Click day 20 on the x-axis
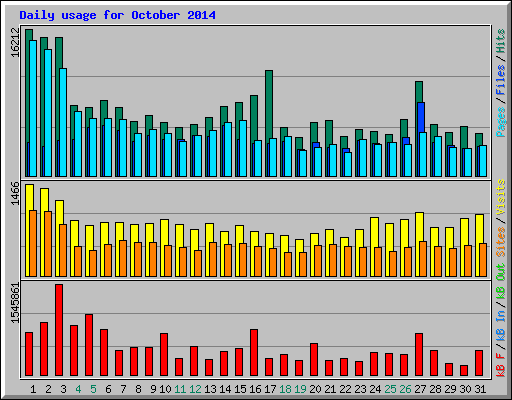The image size is (512, 400). [315, 389]
